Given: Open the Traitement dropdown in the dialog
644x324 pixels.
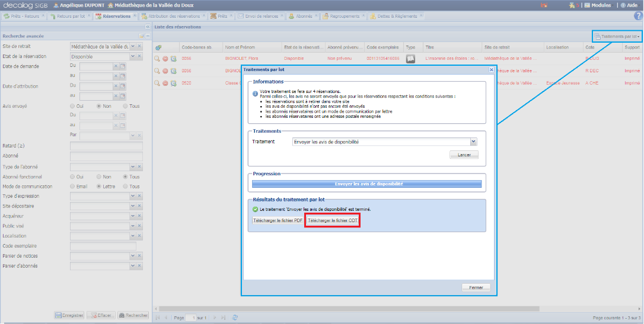Looking at the screenshot, I should coord(473,142).
